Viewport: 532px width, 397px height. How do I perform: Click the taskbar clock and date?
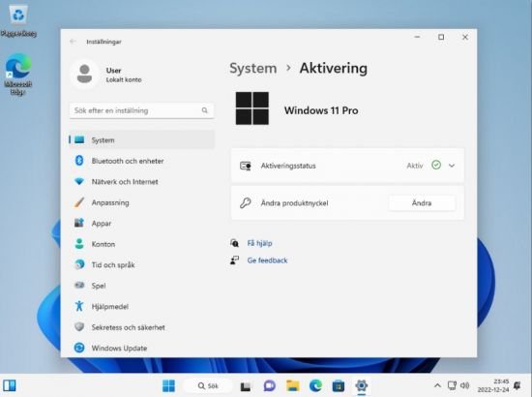(x=493, y=385)
